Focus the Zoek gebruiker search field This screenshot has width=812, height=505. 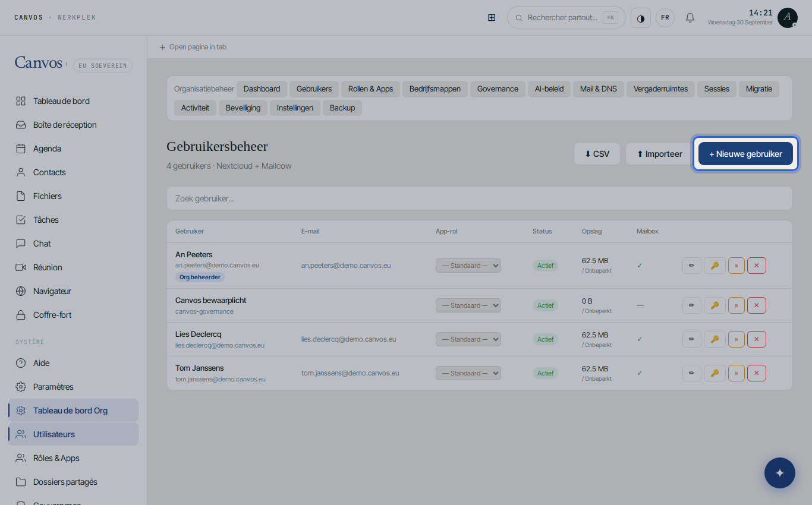pos(479,198)
